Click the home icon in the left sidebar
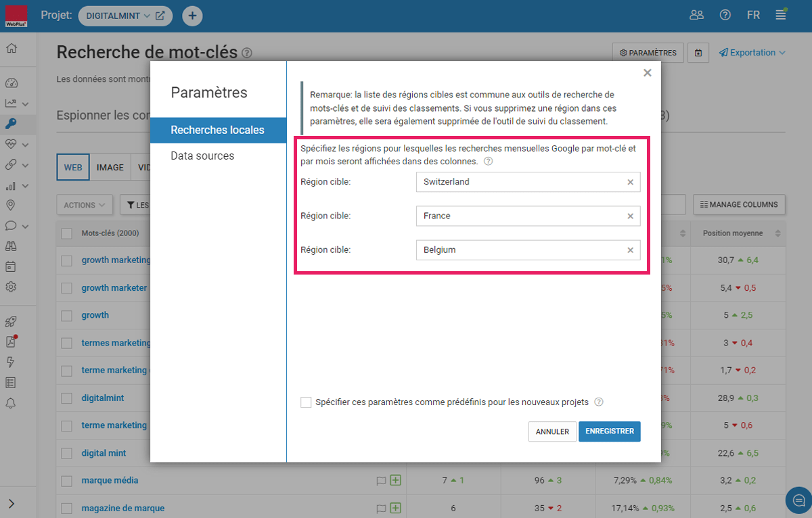The width and height of the screenshot is (812, 518). click(11, 49)
